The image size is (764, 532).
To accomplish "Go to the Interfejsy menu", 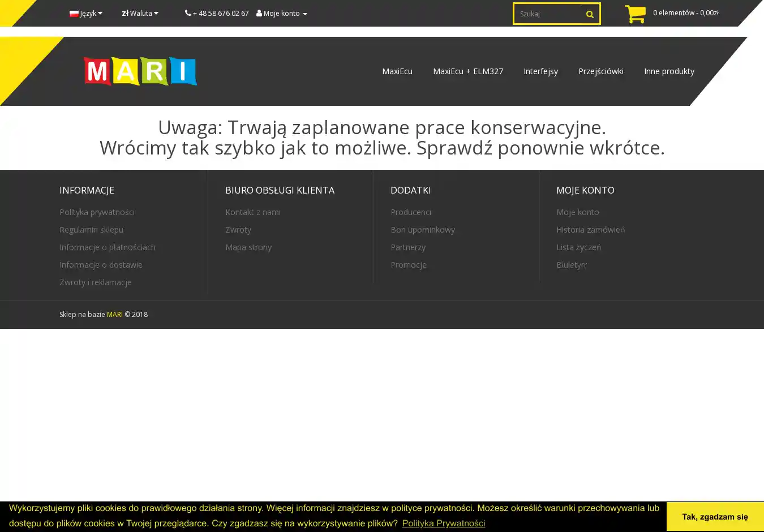I will click(540, 71).
